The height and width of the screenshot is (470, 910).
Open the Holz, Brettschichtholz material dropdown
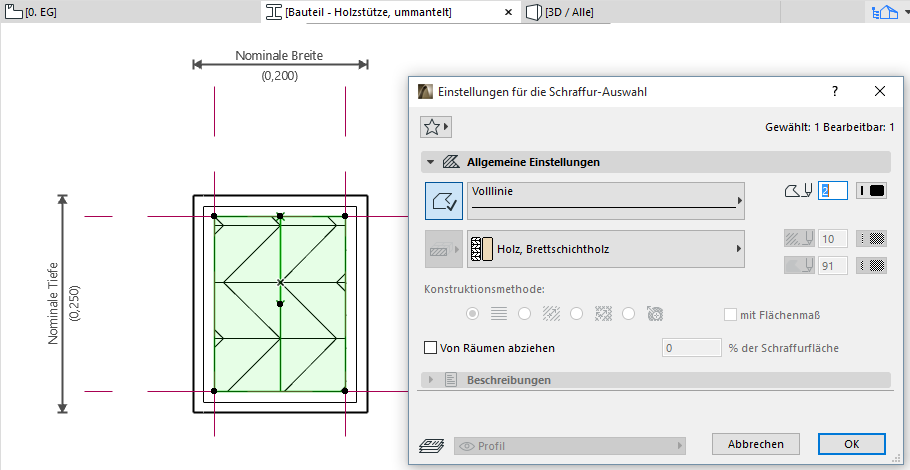pyautogui.click(x=606, y=249)
